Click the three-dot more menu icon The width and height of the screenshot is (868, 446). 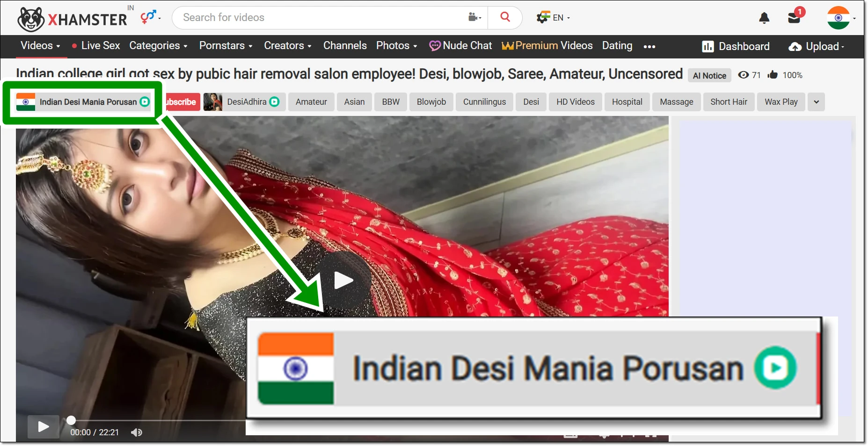[649, 46]
